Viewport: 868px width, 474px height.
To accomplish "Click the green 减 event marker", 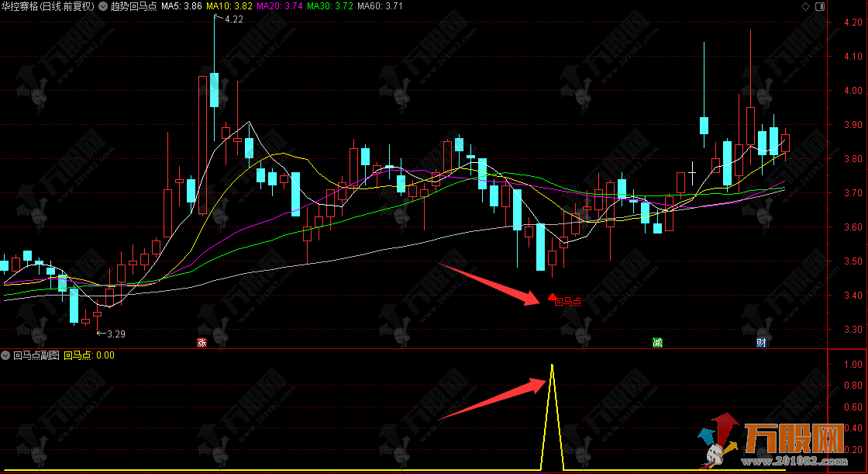I will (657, 343).
